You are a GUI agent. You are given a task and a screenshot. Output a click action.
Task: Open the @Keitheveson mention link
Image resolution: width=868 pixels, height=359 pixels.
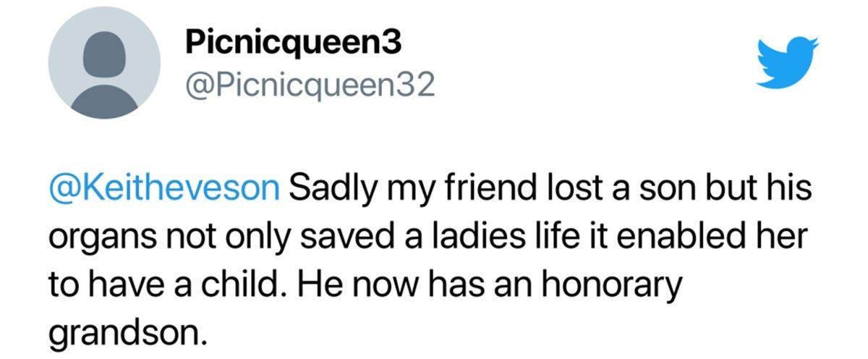(x=165, y=190)
